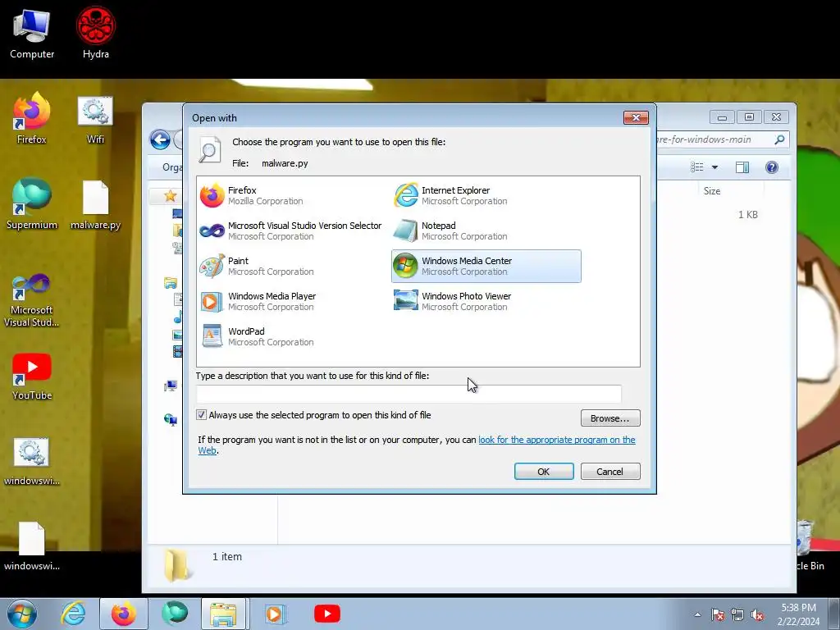This screenshot has width=840, height=630.
Task: Select the YouTube desktop shortcut
Action: tap(32, 376)
